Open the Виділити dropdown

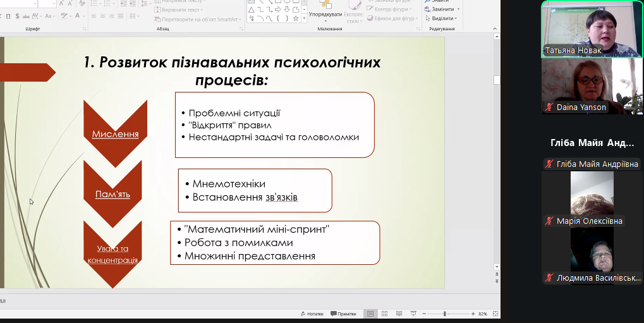(x=444, y=18)
